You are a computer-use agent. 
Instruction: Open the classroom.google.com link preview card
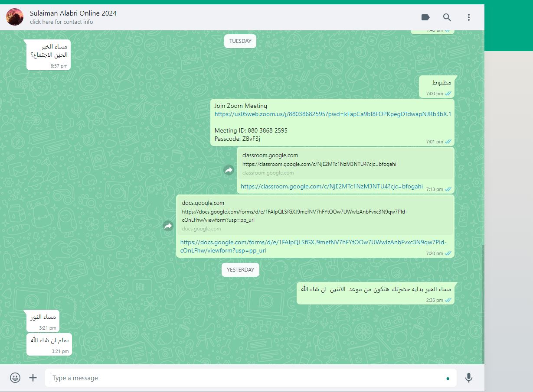coord(345,164)
